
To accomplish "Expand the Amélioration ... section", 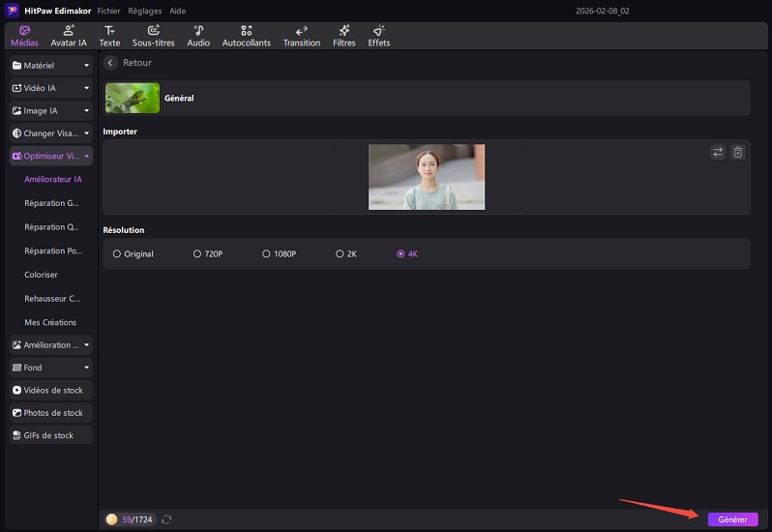I will [51, 345].
